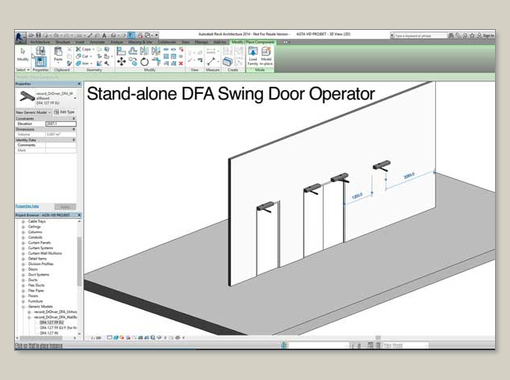Click the Elevation value field
Screen dimensions: 510x380
(x=60, y=124)
